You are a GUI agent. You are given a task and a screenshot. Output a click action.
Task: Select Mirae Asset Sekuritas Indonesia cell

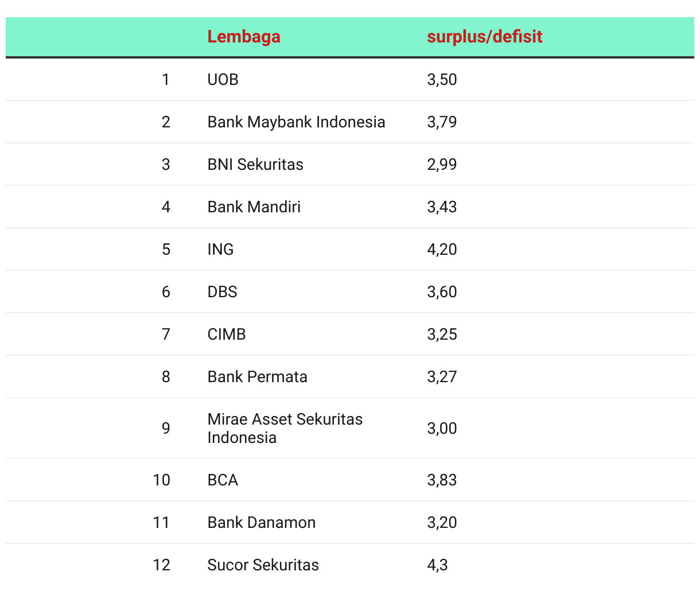tap(285, 428)
